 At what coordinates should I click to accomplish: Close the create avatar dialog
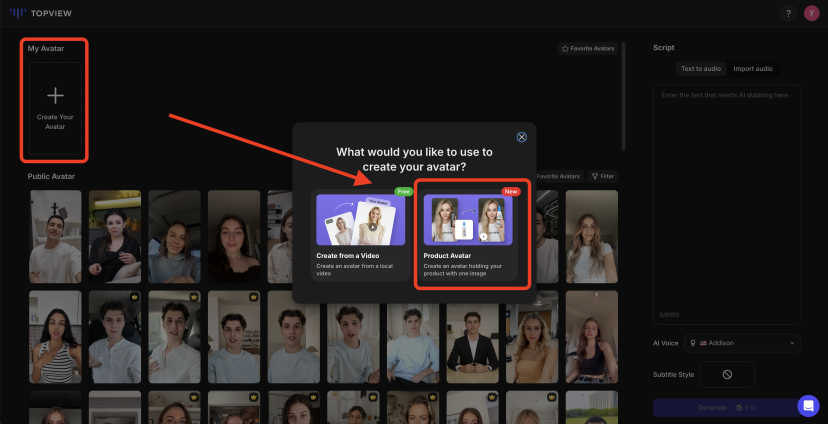click(x=521, y=137)
